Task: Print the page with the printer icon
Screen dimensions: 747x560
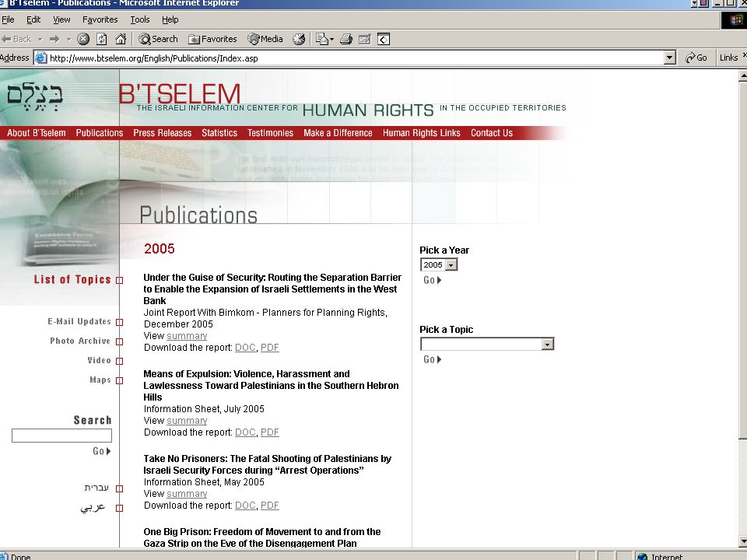Action: (x=346, y=39)
